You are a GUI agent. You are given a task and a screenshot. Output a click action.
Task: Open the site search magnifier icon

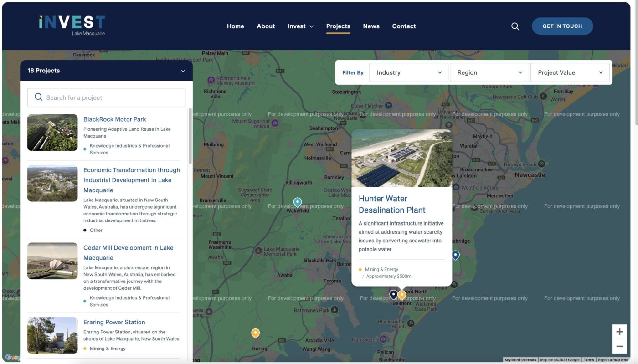click(x=515, y=26)
